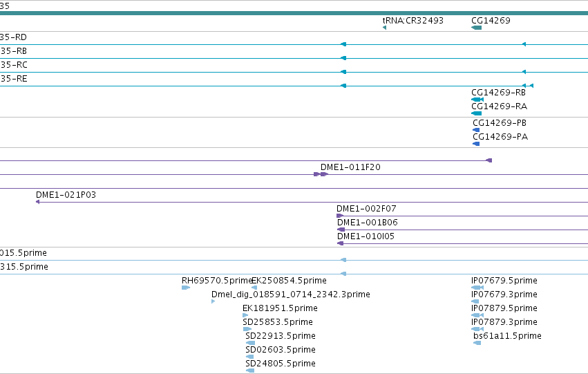The height and width of the screenshot is (374, 588).
Task: Click the DME1-011F20 clone label
Action: click(x=350, y=167)
